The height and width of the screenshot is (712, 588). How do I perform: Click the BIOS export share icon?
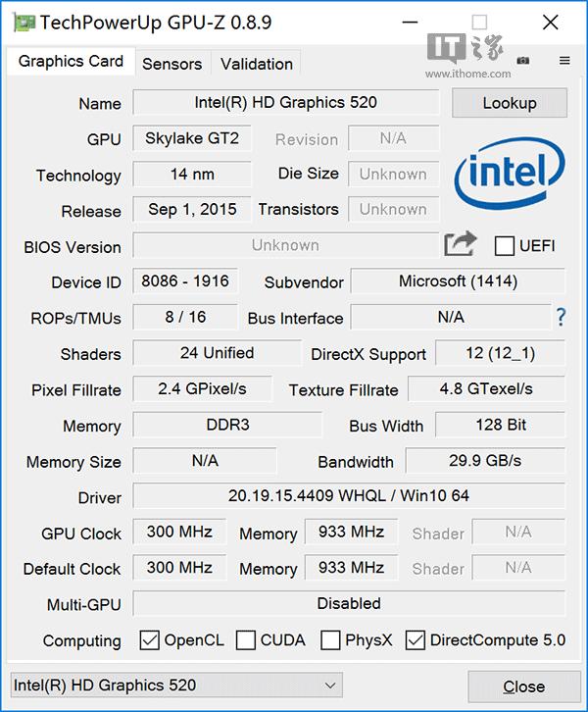pos(460,244)
